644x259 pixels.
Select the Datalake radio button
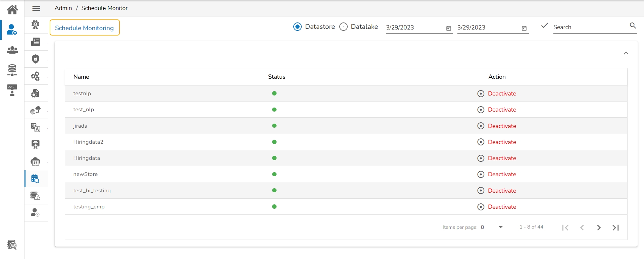343,27
